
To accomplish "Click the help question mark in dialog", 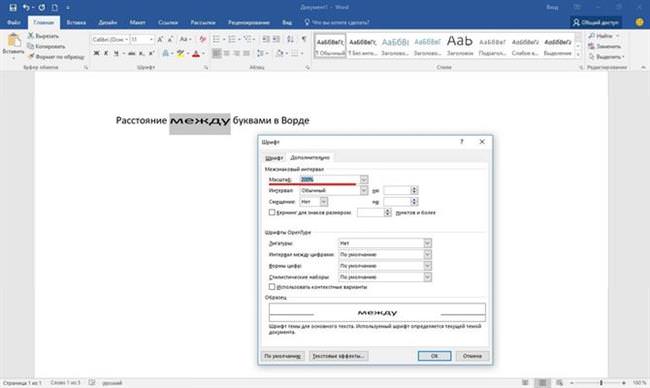I will pos(462,142).
